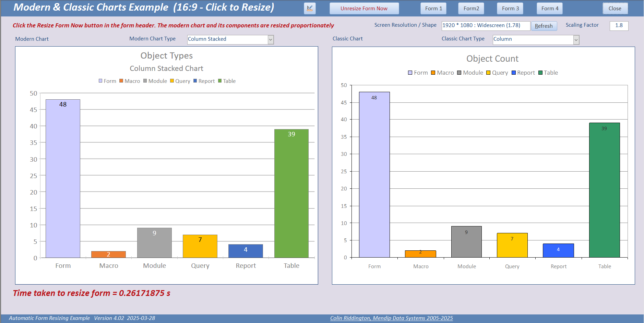The width and height of the screenshot is (644, 323).
Task: Select the Form bar (48) in modern chart
Action: pos(63,178)
